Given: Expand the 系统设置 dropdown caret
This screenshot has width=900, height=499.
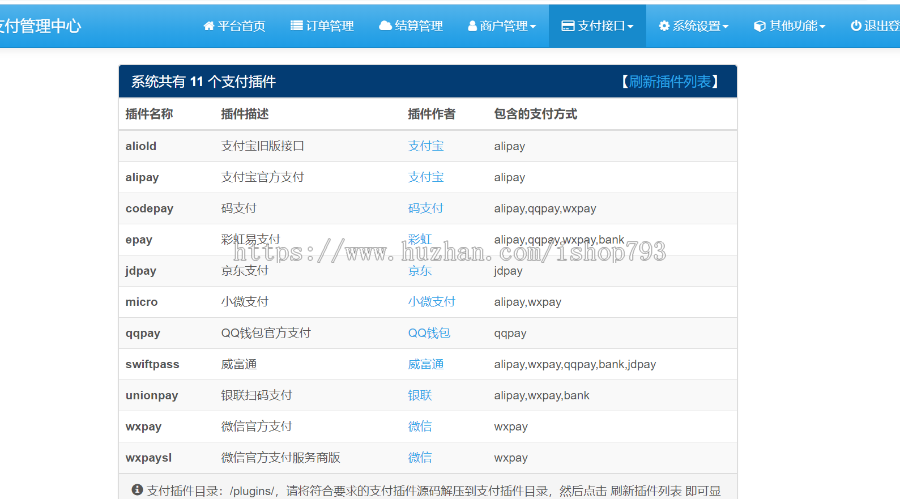Looking at the screenshot, I should 726,27.
